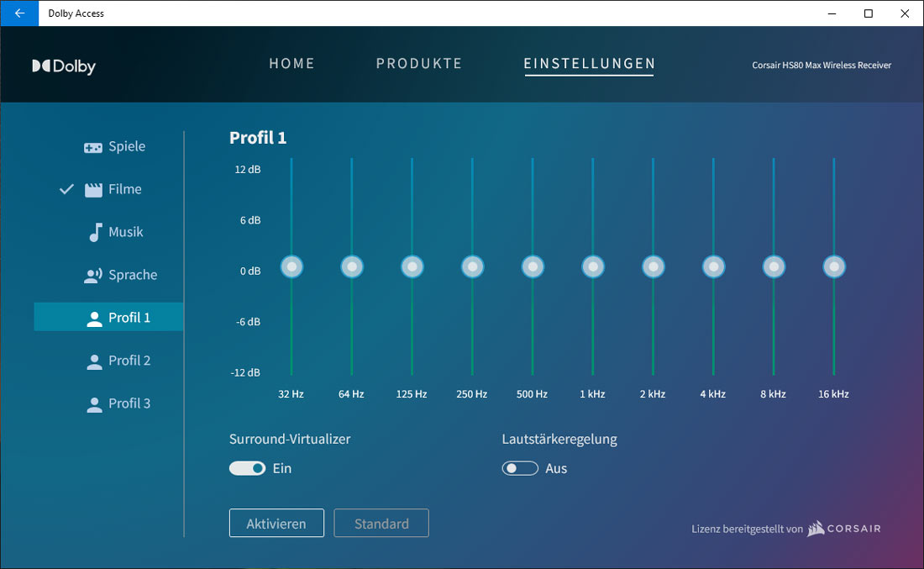Open the EINSTELLUNGEN tab
This screenshot has height=569, width=924.
point(589,64)
